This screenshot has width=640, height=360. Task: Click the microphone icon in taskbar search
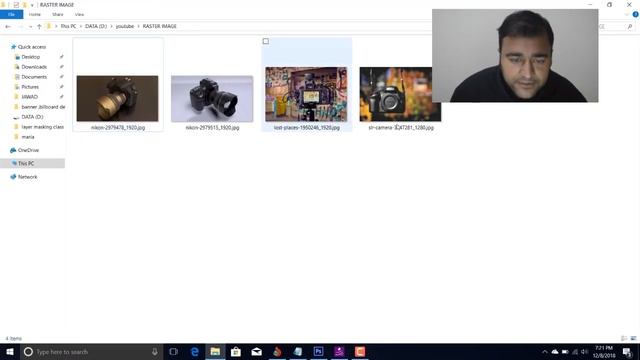click(x=155, y=351)
